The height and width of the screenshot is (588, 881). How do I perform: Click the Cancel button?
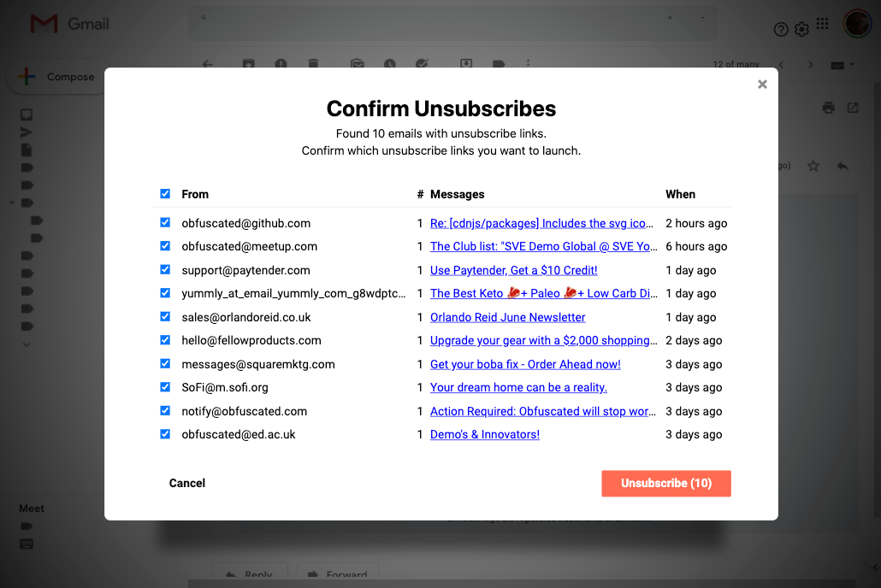187,483
